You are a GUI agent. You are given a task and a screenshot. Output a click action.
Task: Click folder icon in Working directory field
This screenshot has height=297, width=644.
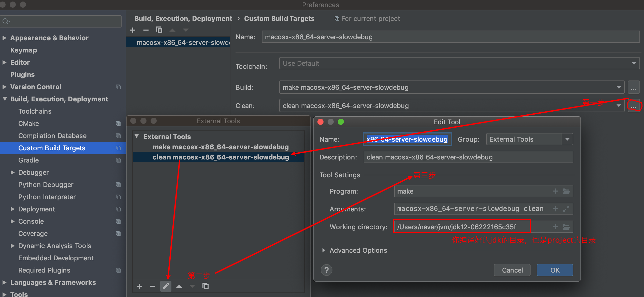coord(566,227)
